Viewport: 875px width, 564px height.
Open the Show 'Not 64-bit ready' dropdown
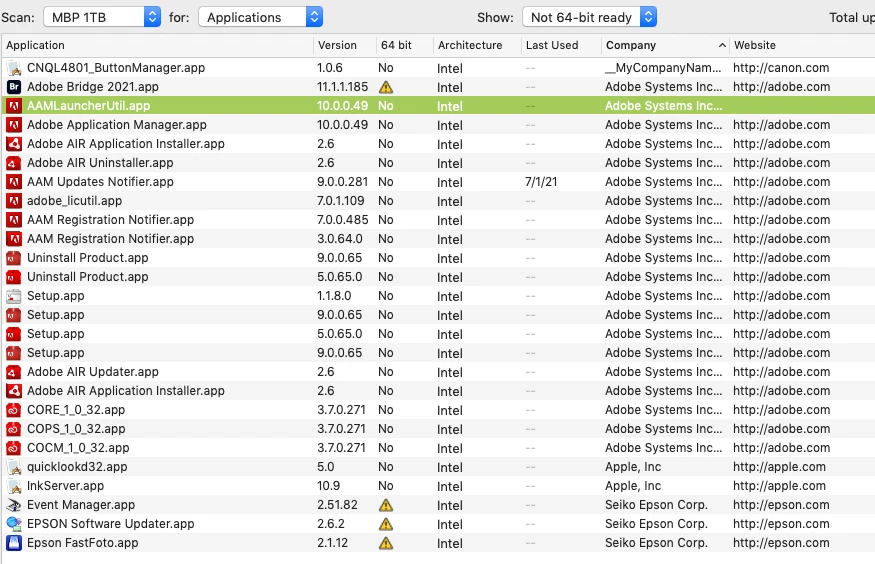pyautogui.click(x=589, y=17)
